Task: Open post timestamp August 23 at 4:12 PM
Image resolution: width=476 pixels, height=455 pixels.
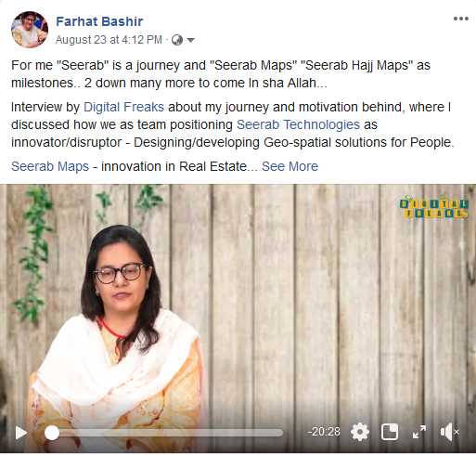Action: [109, 40]
